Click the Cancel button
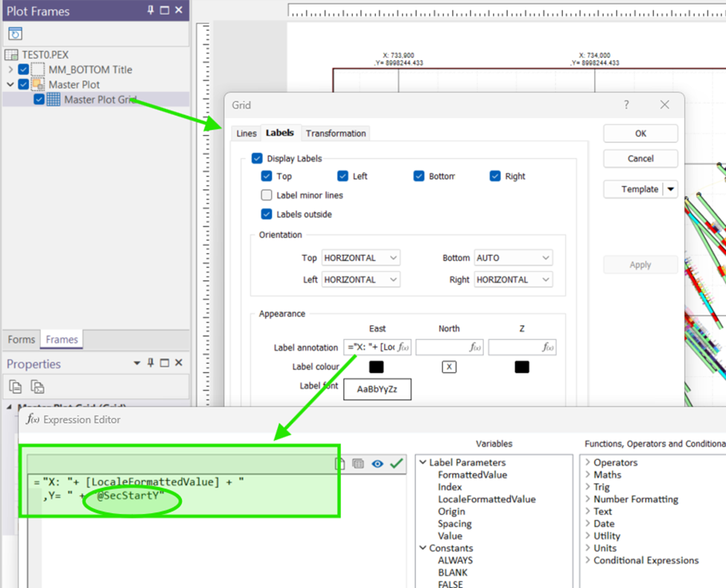Image resolution: width=726 pixels, height=588 pixels. 640,159
